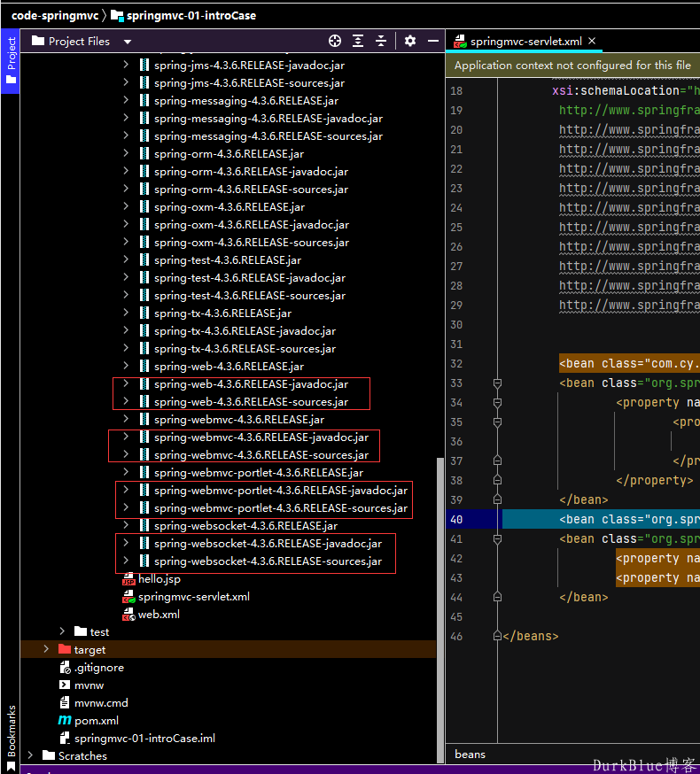Expand spring-tx-4.3.6.RELEASE.jar node
700x774 pixels.
[126, 313]
